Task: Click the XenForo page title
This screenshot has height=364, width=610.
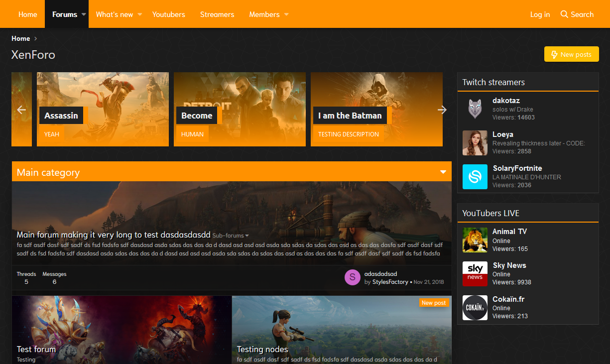Action: coord(33,55)
